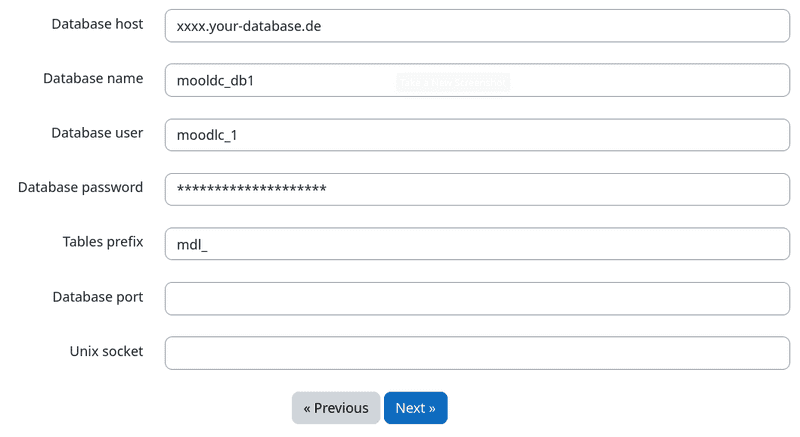800x437 pixels.
Task: Click the Tables prefix input box
Action: [x=477, y=244]
